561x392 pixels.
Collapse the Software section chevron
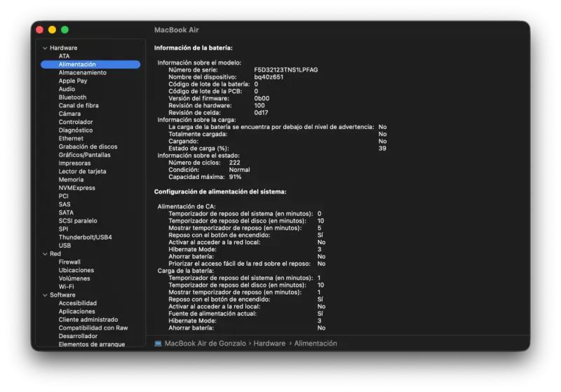(45, 295)
